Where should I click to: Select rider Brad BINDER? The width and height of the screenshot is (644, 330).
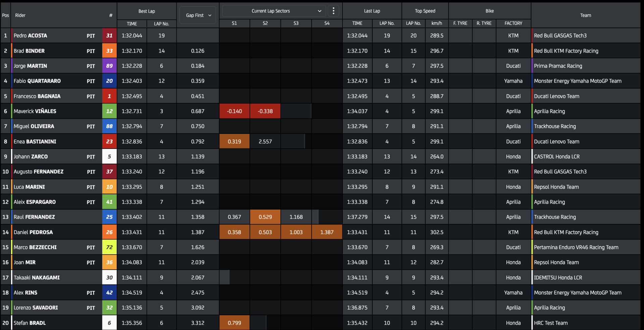pos(29,51)
